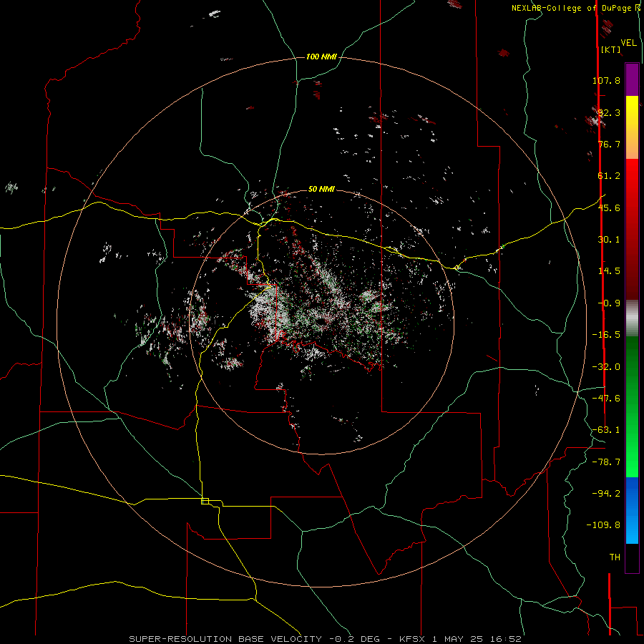Select the 107.8 legend value
This screenshot has width=644, height=644.
(606, 80)
